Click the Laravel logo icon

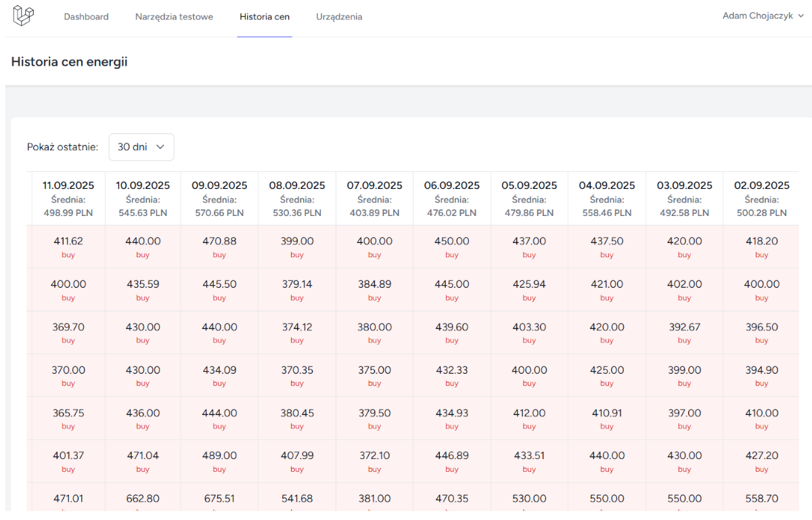24,16
